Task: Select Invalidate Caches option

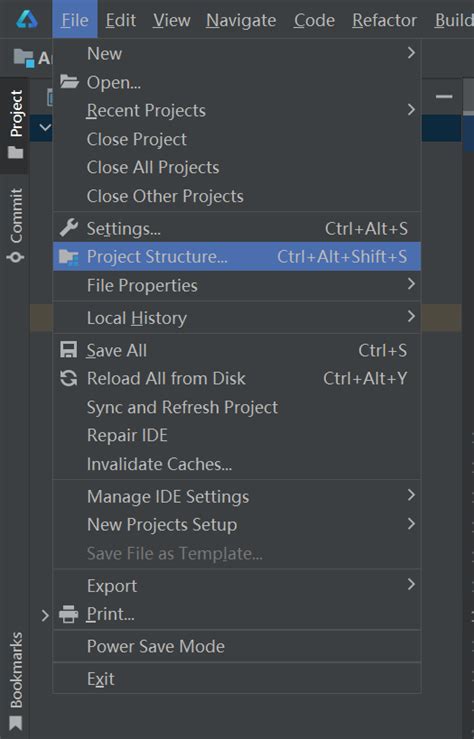Action: (237, 464)
